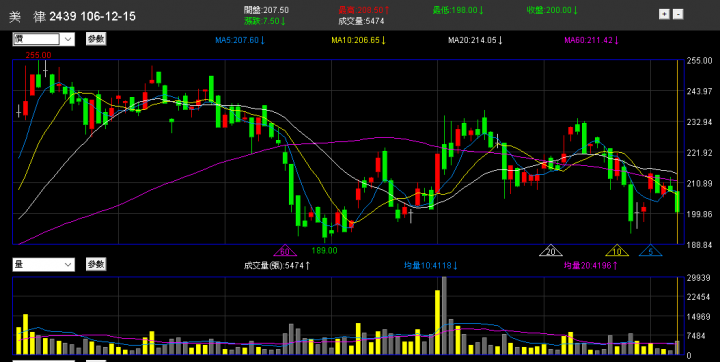Screen dimensions: 720x362
Task: Click 參數 button beside 價 dropdown
Action: pyautogui.click(x=96, y=39)
